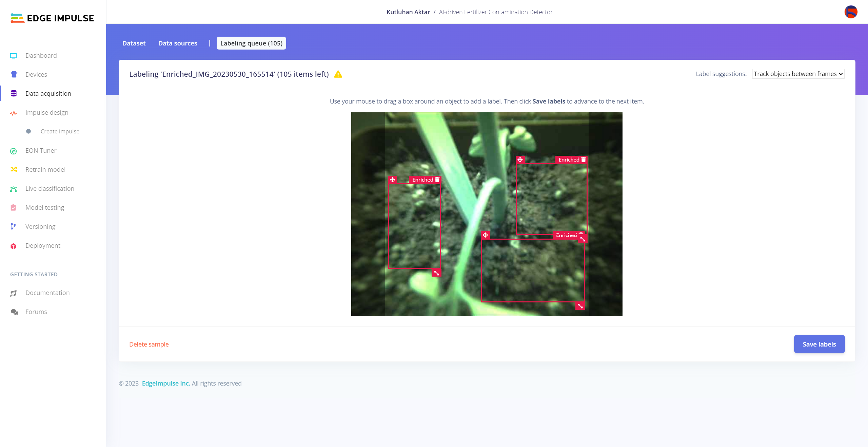This screenshot has width=868, height=447.
Task: Click resize handle of bottom Enriched bounding box
Action: [x=580, y=306]
